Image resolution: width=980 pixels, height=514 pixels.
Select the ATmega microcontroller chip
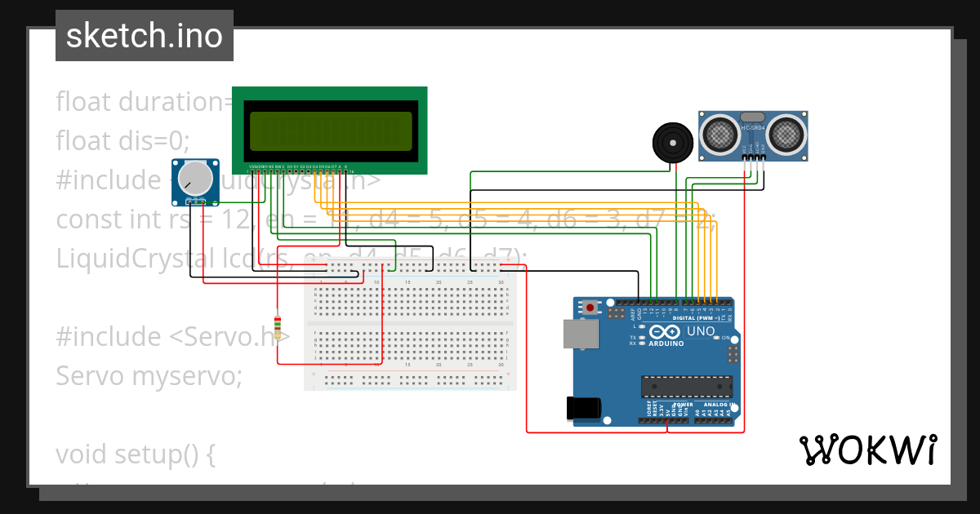tap(686, 388)
